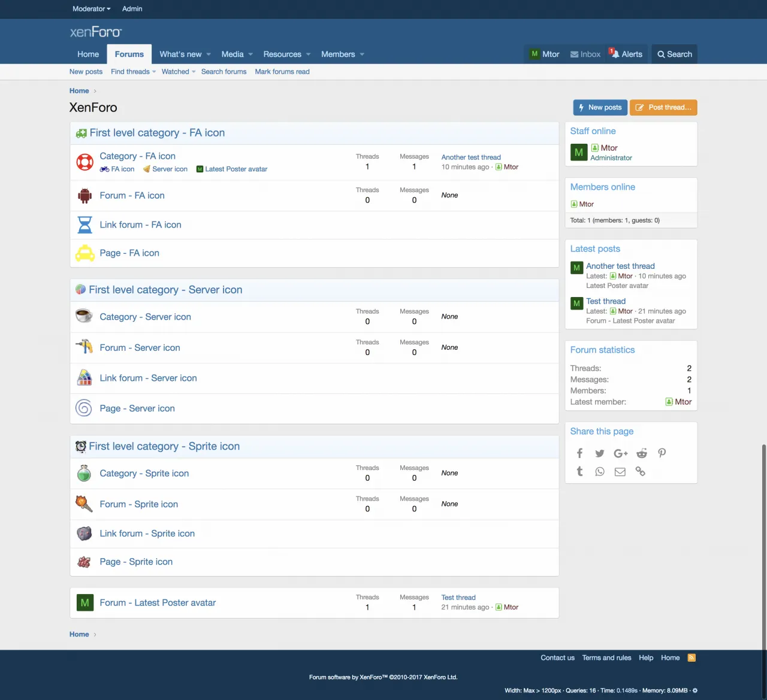767x700 pixels.
Task: Open the Another test thread link in Latest posts
Action: tap(620, 266)
